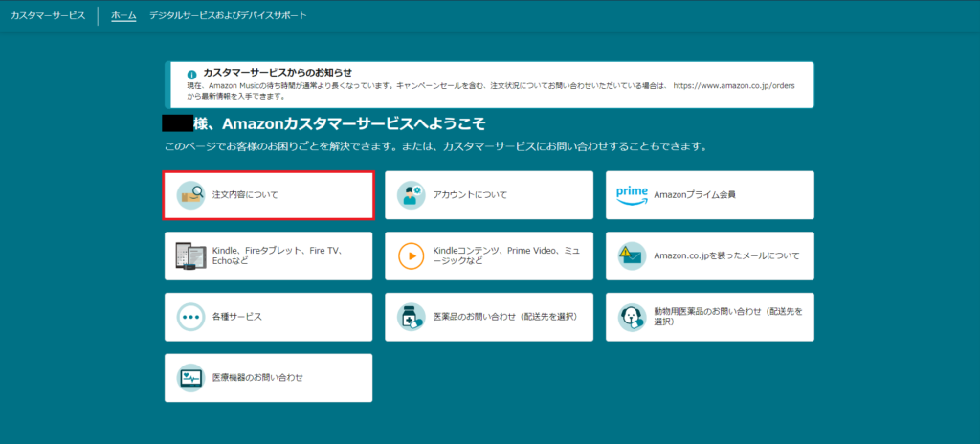Open 動物用医薬品のお問い合わせ card
Image resolution: width=980 pixels, height=444 pixels.
click(x=709, y=317)
